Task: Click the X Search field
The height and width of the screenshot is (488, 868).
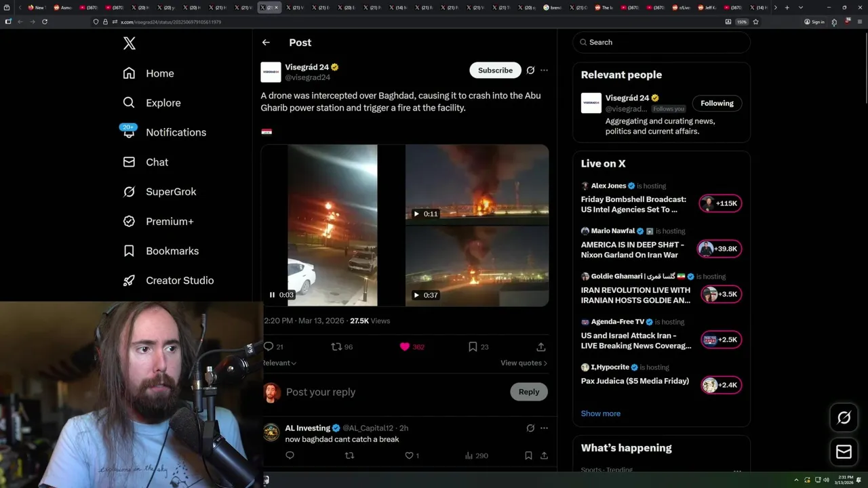Action: (661, 42)
